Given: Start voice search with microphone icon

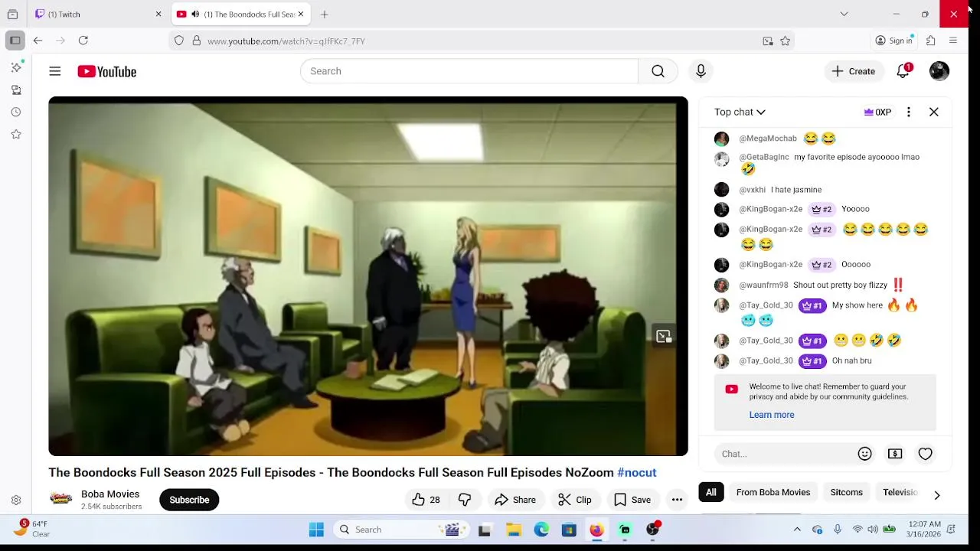Looking at the screenshot, I should (701, 71).
